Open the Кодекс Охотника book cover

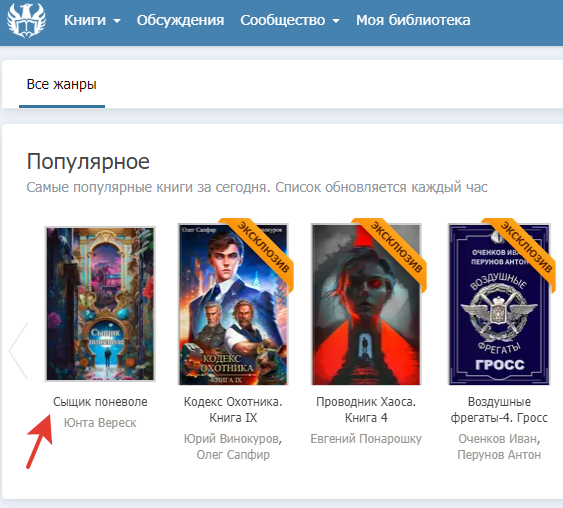tap(233, 304)
